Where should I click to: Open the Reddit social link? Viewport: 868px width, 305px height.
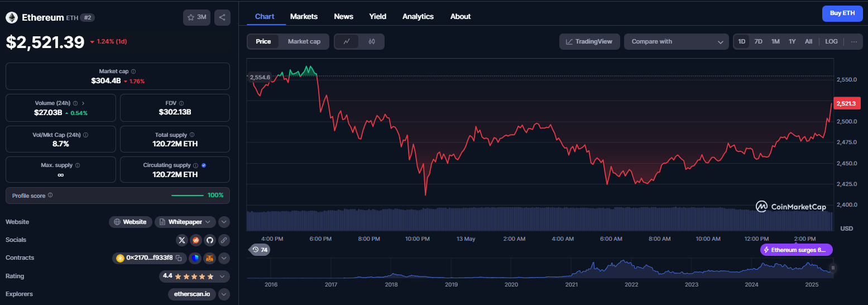pyautogui.click(x=196, y=240)
